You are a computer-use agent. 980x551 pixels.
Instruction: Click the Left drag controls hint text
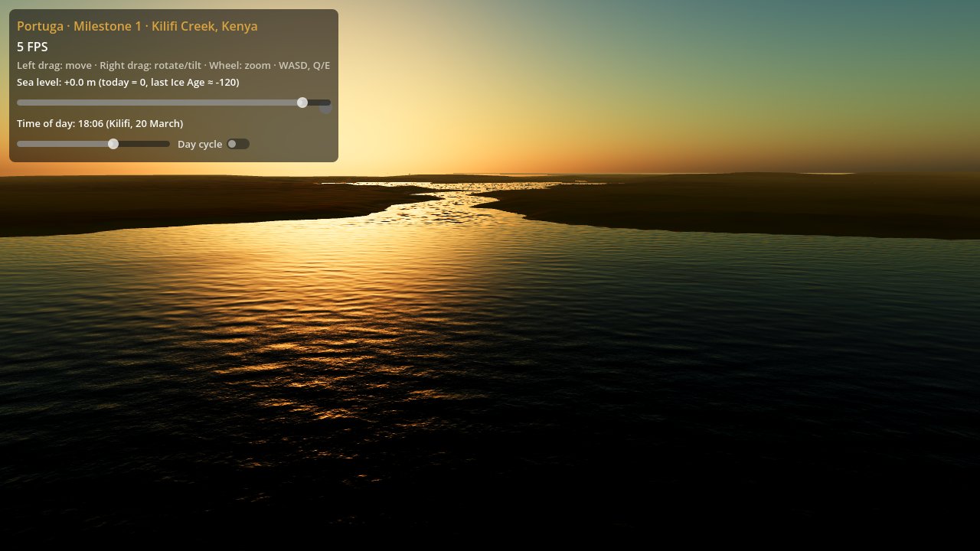[173, 65]
